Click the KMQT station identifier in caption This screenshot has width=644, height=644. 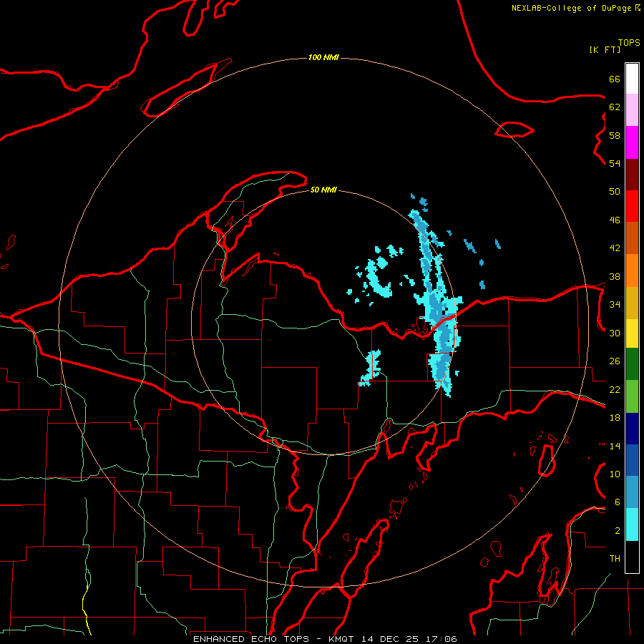coord(342,639)
